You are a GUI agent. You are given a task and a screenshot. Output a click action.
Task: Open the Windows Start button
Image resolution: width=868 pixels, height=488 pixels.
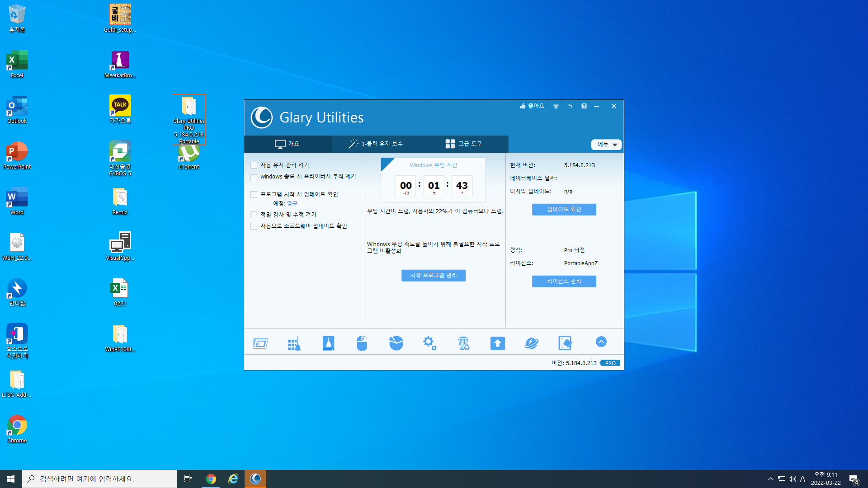coord(11,479)
